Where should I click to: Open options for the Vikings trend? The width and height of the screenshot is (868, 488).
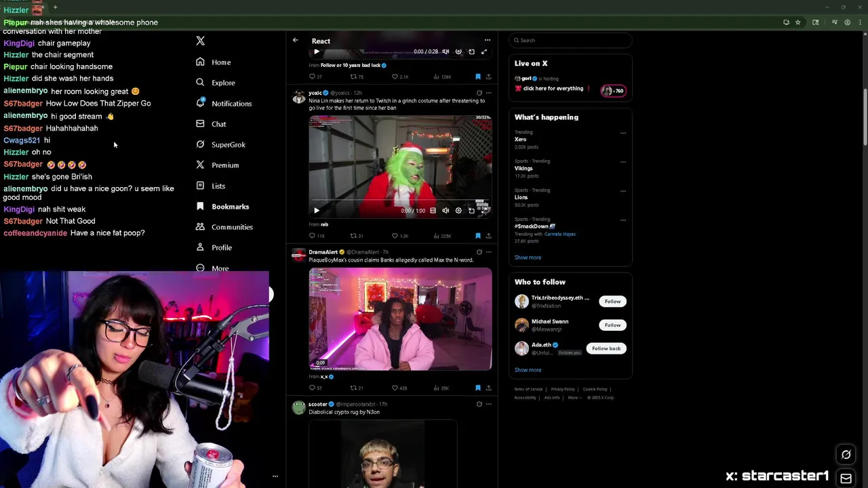click(x=623, y=162)
